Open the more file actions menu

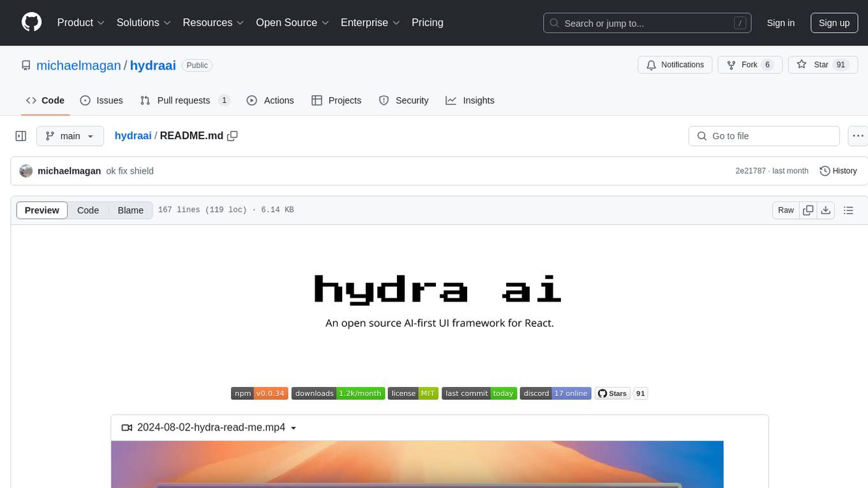click(858, 136)
